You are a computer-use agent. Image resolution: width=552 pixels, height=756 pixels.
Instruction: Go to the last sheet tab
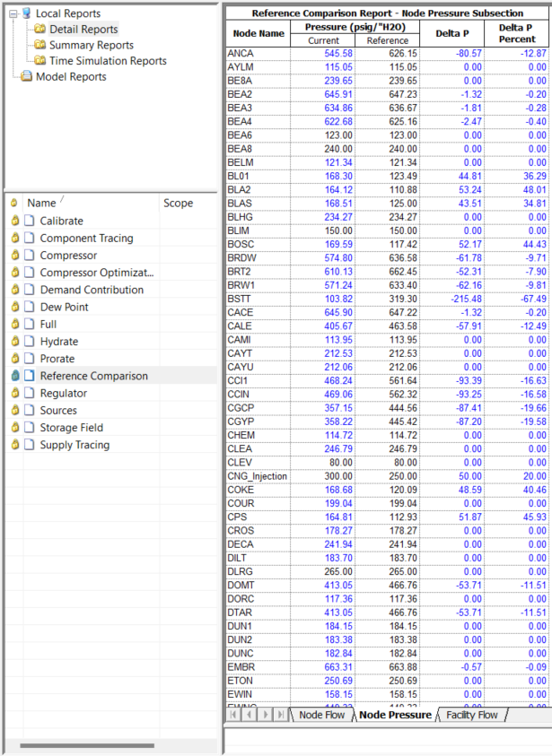[280, 715]
